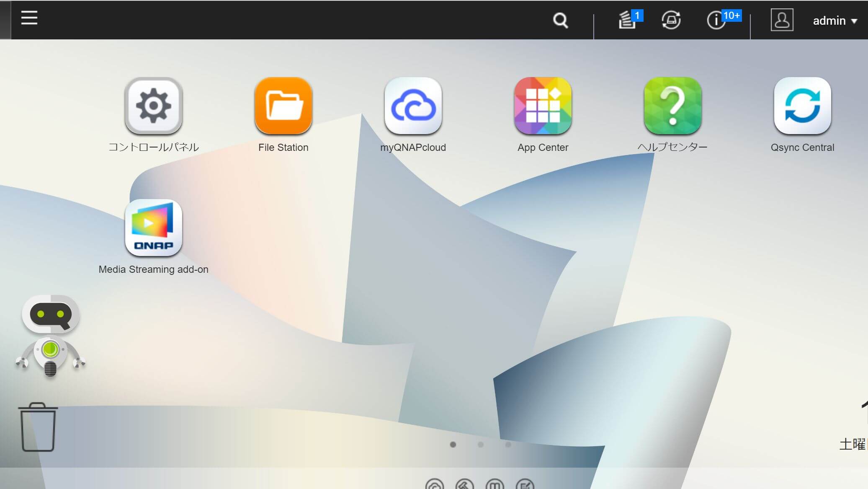Open the search magnifier in top bar
Viewport: 868px width, 489px height.
tap(560, 20)
